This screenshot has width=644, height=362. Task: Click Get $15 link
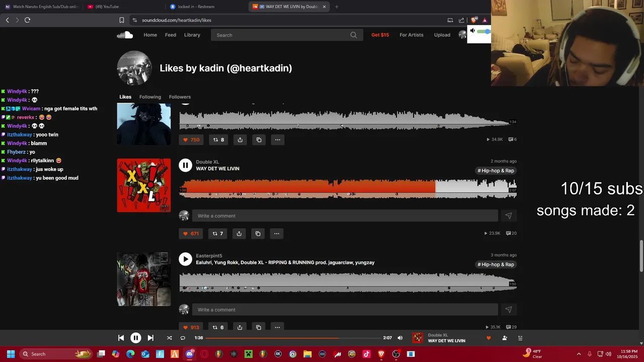click(380, 35)
